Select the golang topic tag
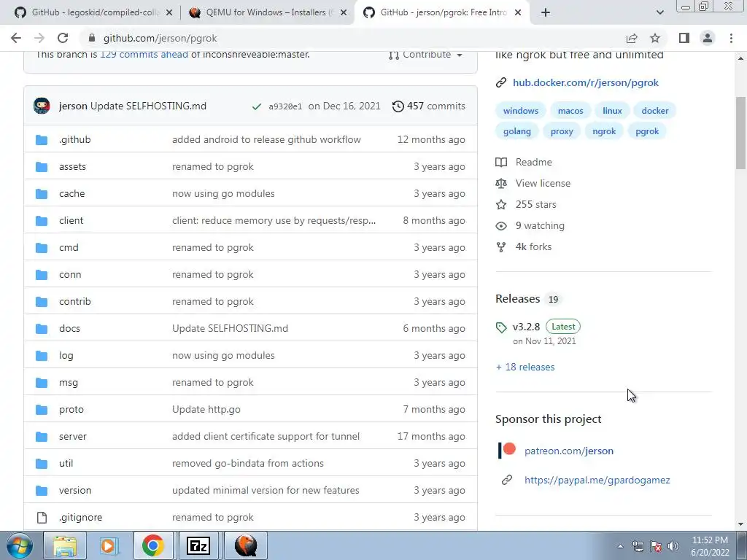The image size is (747, 560). 517,131
